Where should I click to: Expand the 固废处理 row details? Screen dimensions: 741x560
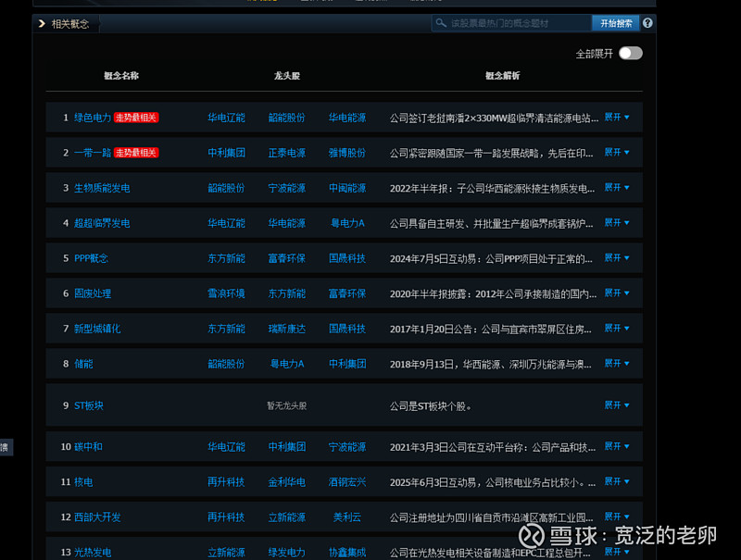[617, 292]
